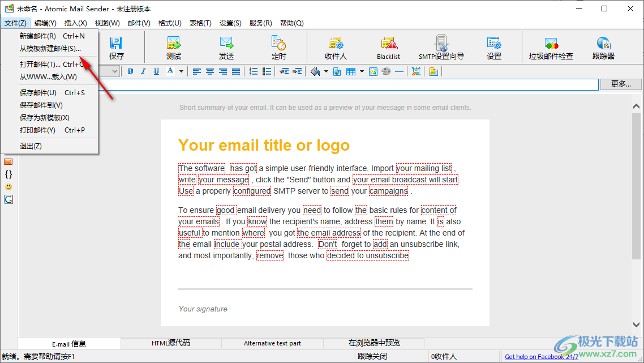Increase the indent

pos(297,71)
